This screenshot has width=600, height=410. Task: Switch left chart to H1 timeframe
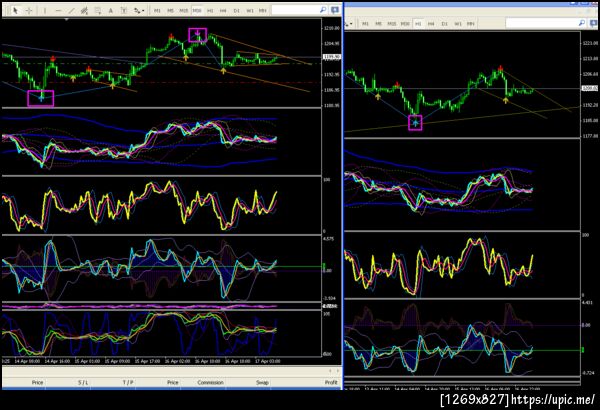[x=210, y=11]
